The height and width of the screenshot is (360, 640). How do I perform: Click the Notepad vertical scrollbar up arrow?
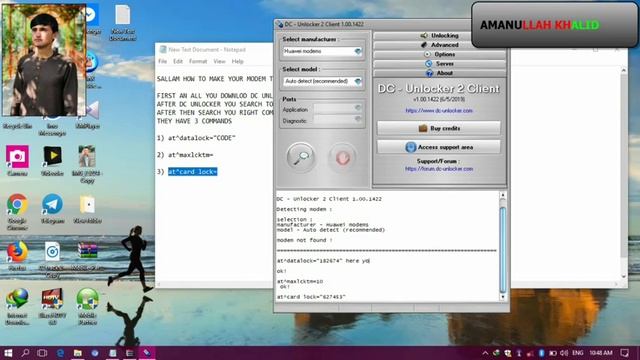pos(624,71)
